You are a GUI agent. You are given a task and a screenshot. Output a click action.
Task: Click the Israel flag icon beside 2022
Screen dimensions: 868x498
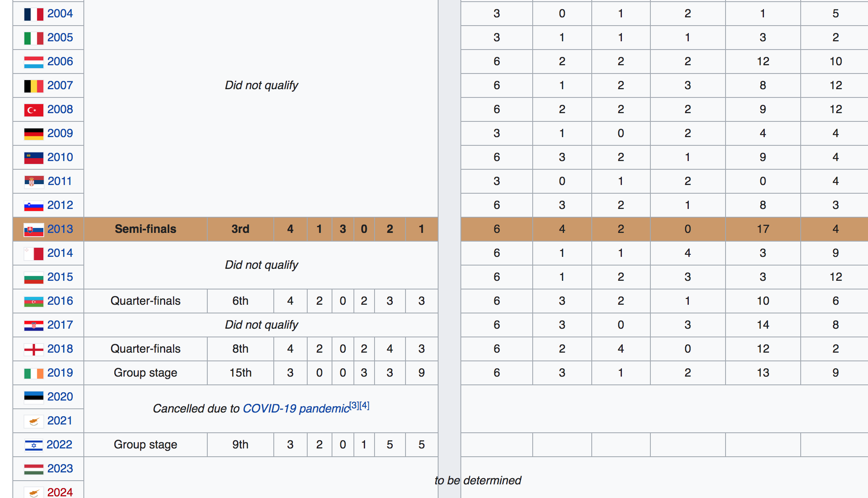[33, 445]
